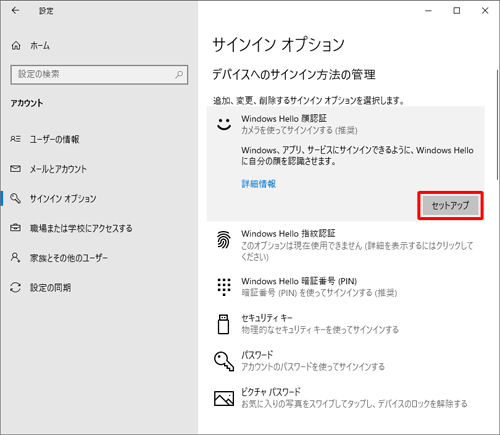Click text アカウントのパスワードを使ってサインインする
500x435 pixels.
tap(313, 367)
